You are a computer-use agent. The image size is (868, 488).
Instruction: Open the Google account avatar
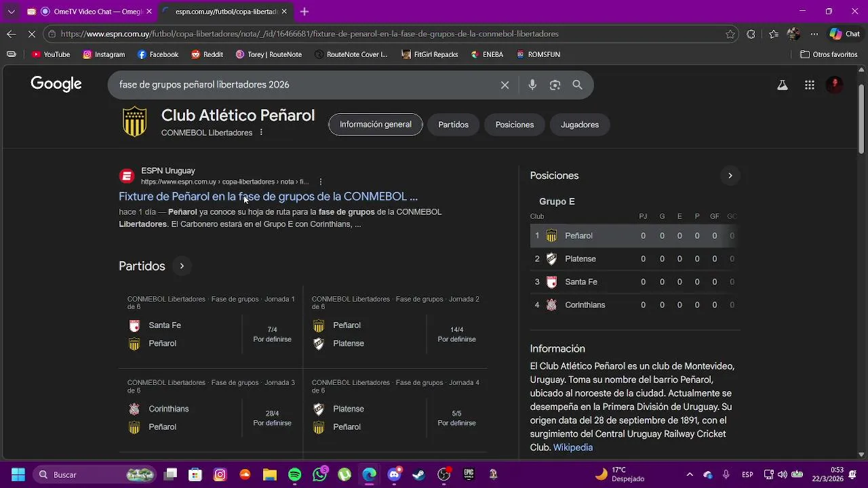pos(835,85)
